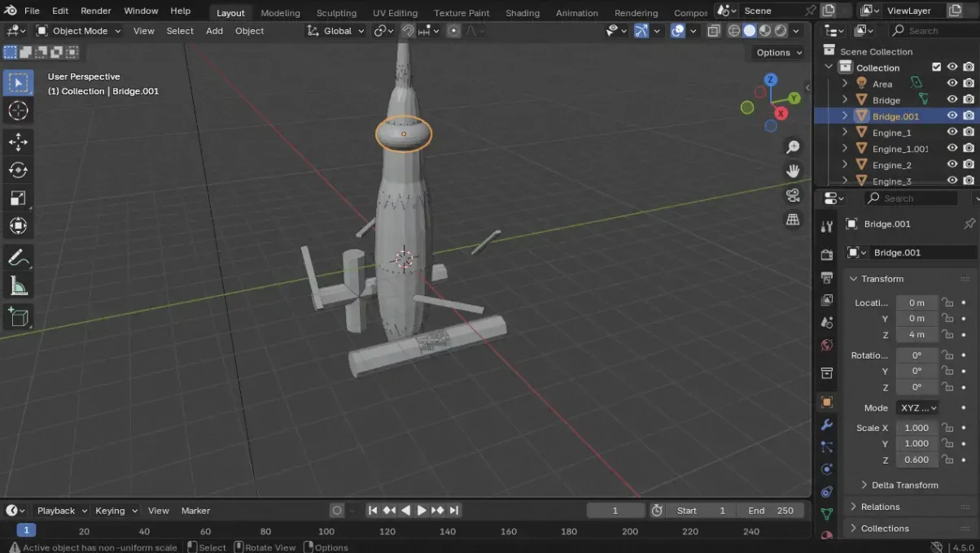
Task: Disable Engine_2 in renders camera icon
Action: click(969, 164)
